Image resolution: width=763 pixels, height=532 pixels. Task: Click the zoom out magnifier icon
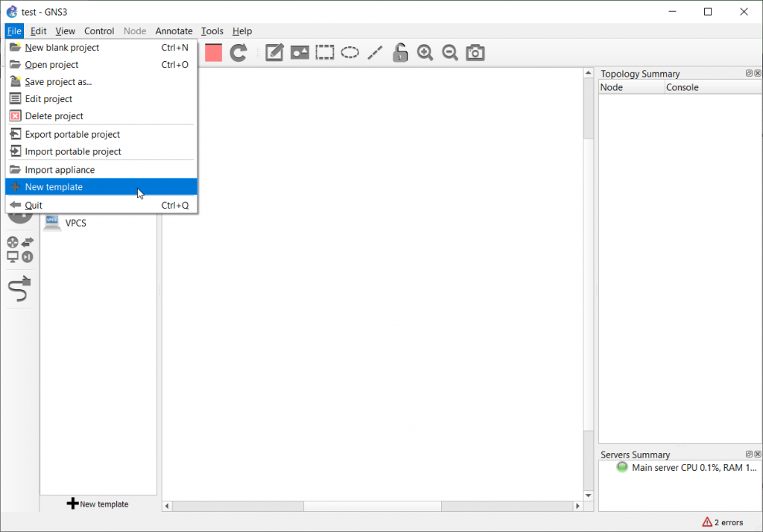450,53
